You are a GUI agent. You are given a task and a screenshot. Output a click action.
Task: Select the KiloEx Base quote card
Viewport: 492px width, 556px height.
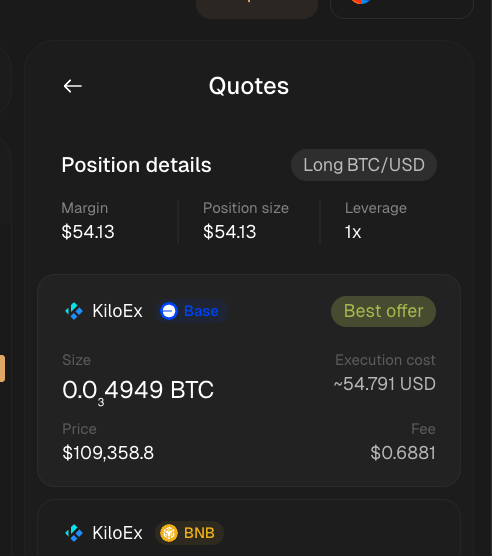pos(249,380)
